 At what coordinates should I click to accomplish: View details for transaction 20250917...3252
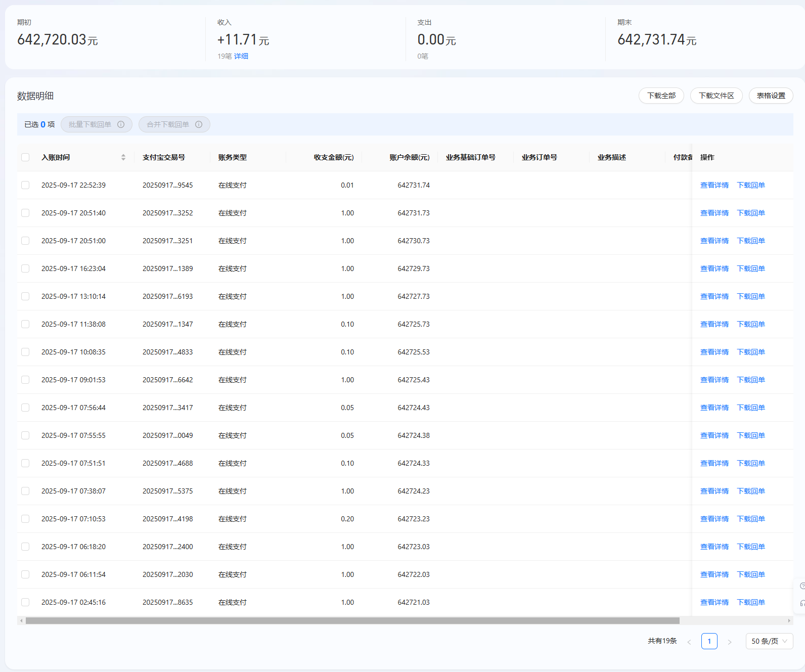coord(714,213)
